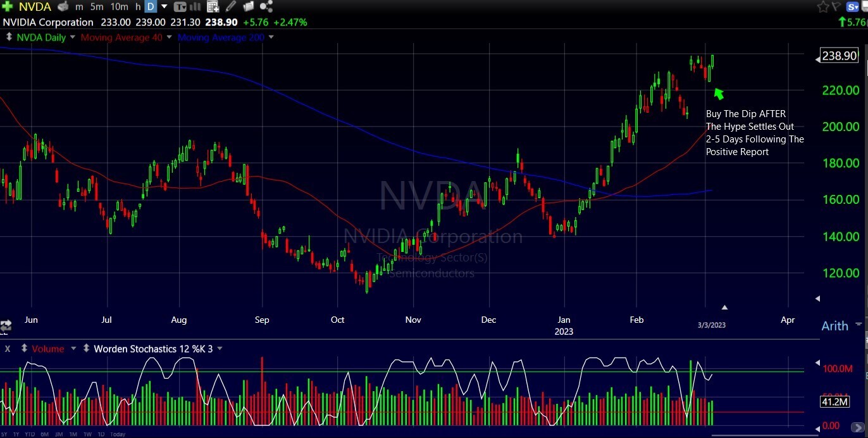Set chart range to 5Y
Viewport: 868px width, 438px height.
click(x=5, y=434)
